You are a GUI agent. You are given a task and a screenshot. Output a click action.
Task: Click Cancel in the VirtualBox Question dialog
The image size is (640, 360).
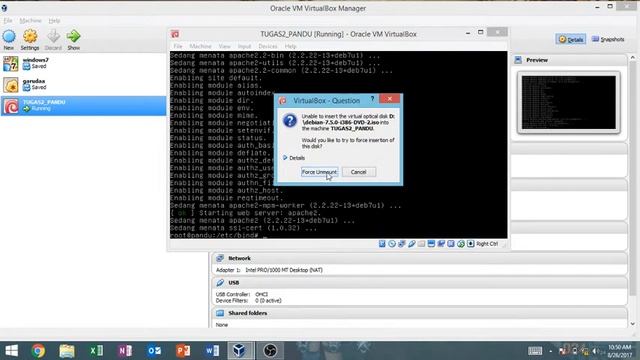coord(358,172)
